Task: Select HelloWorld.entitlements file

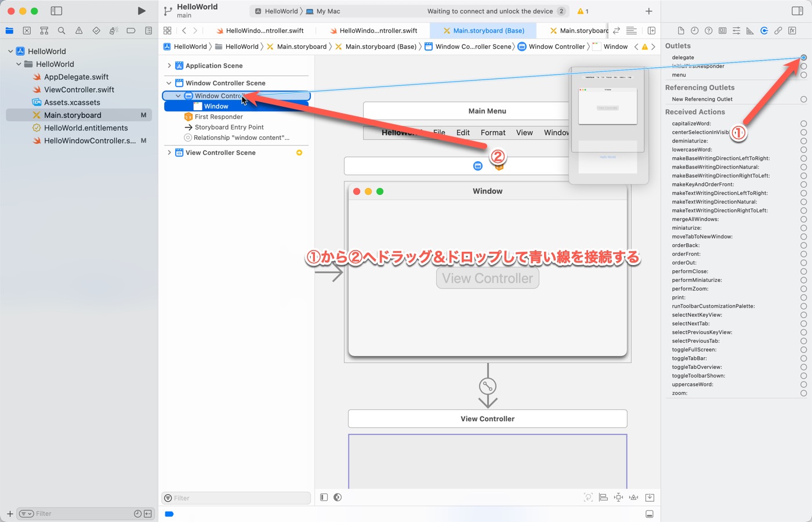Action: (86, 128)
